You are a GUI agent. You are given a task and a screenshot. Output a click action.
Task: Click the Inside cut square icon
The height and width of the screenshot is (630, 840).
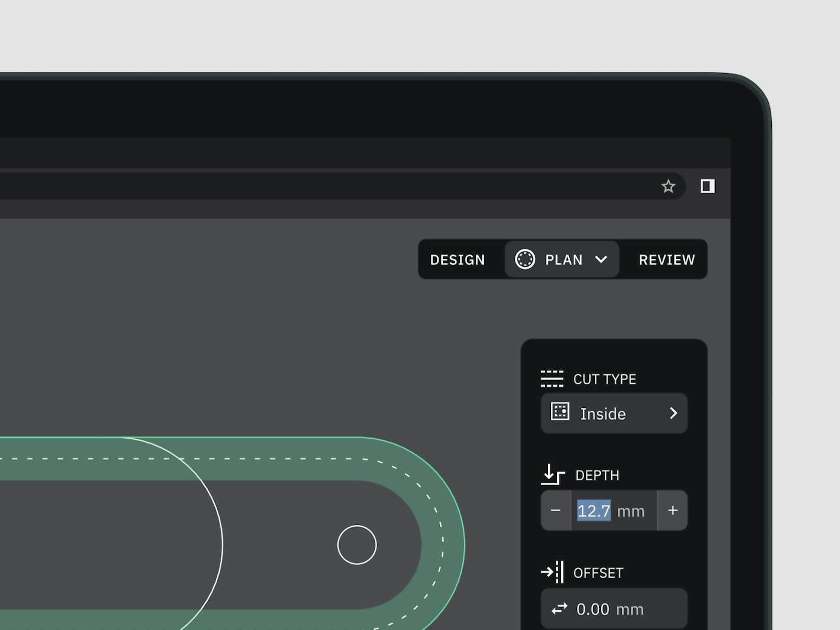click(560, 412)
